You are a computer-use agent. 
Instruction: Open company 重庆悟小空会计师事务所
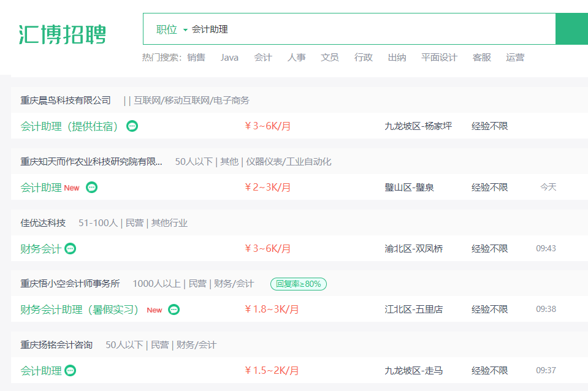(x=70, y=283)
